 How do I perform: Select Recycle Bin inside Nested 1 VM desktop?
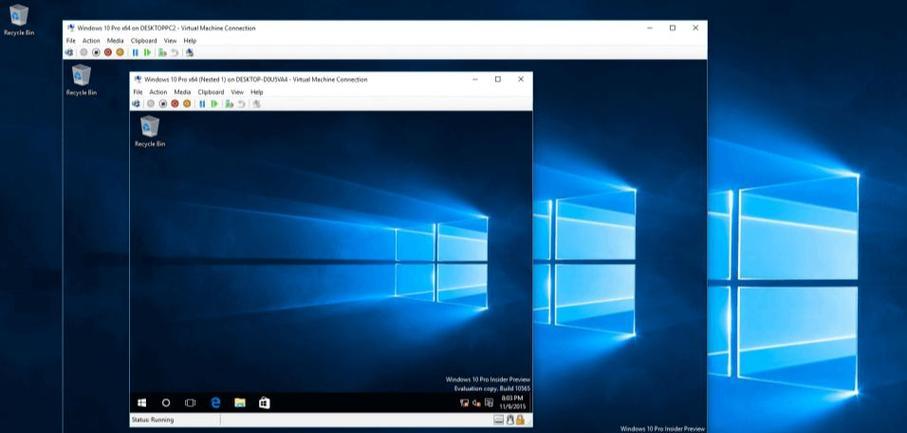coord(150,131)
